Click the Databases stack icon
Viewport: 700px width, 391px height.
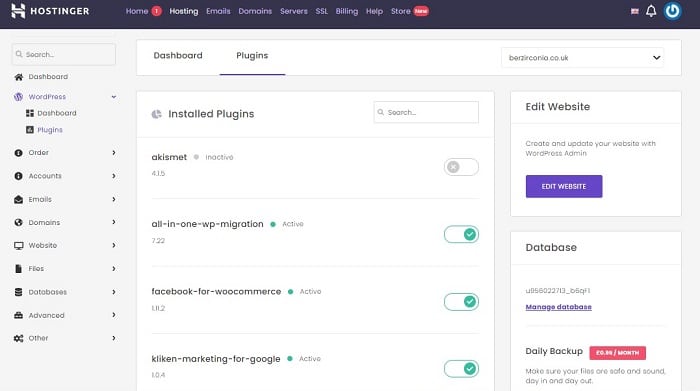pyautogui.click(x=18, y=292)
